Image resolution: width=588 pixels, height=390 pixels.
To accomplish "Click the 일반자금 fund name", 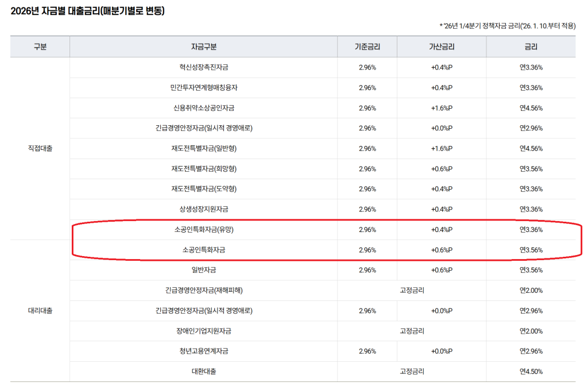I will click(x=203, y=270).
